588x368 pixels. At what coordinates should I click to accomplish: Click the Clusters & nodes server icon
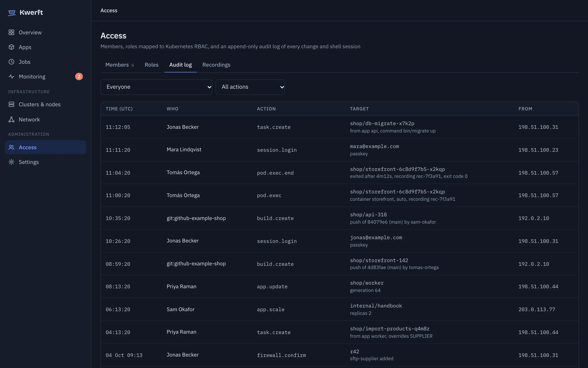point(11,104)
